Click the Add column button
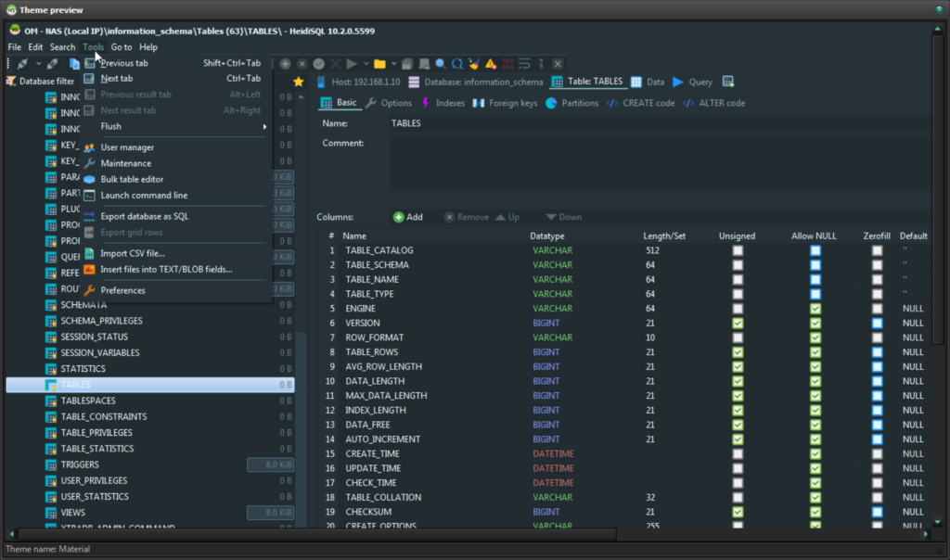Image resolution: width=950 pixels, height=560 pixels. pyautogui.click(x=407, y=217)
